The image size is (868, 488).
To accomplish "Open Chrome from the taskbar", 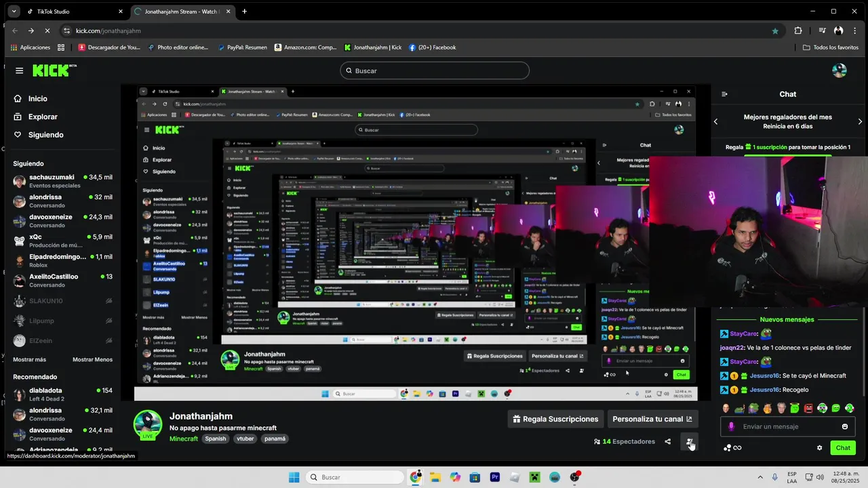I will (x=415, y=477).
